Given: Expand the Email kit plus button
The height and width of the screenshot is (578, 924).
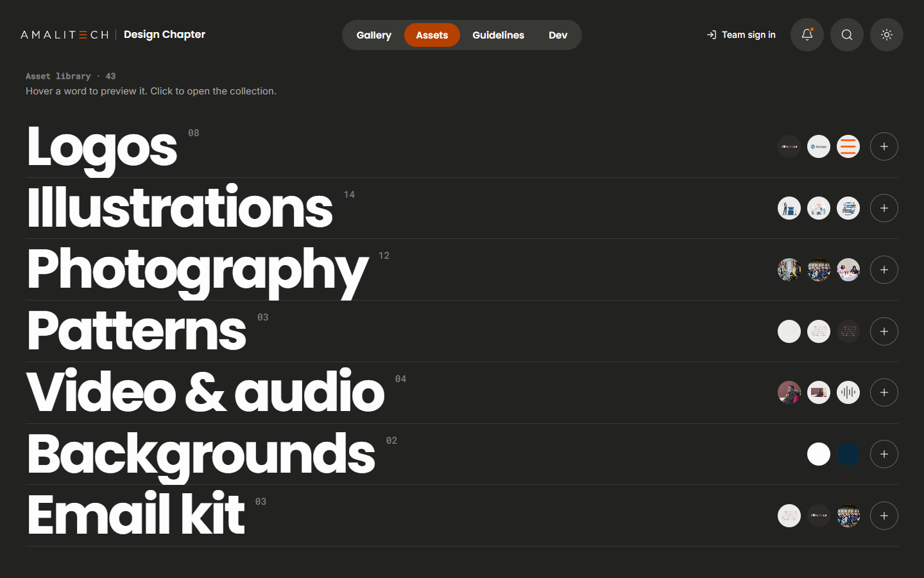Looking at the screenshot, I should (x=884, y=516).
